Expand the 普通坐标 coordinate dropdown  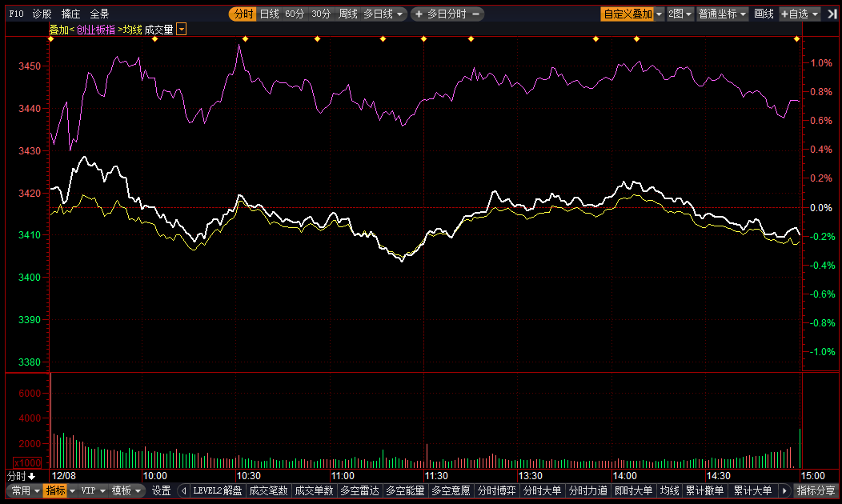point(722,14)
